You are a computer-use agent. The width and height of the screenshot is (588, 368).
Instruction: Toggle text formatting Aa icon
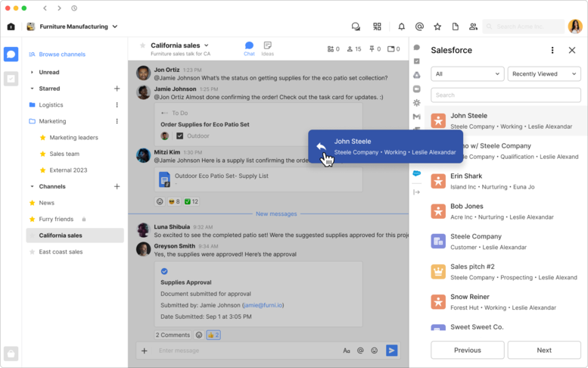coord(347,351)
